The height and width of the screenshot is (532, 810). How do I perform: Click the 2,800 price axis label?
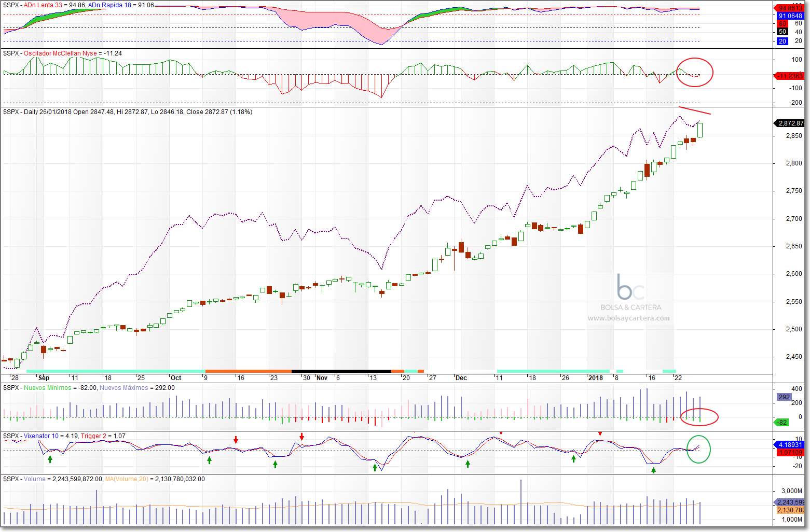[794, 163]
